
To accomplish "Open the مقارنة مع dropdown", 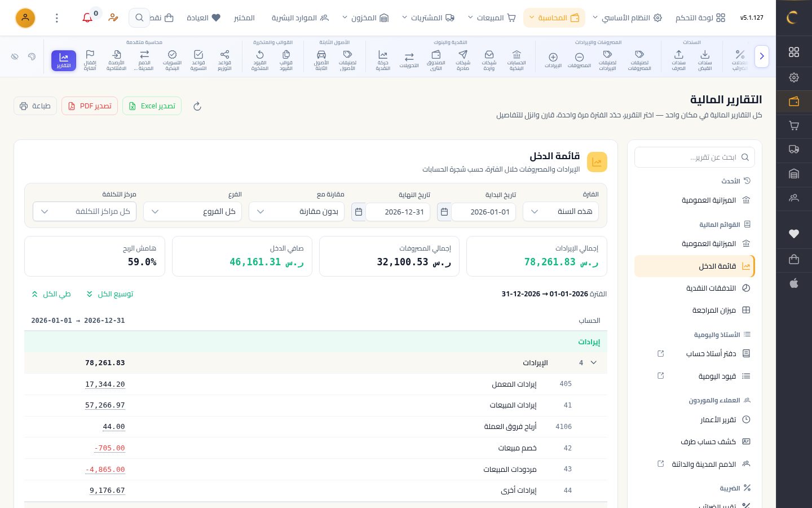I will pos(297,212).
